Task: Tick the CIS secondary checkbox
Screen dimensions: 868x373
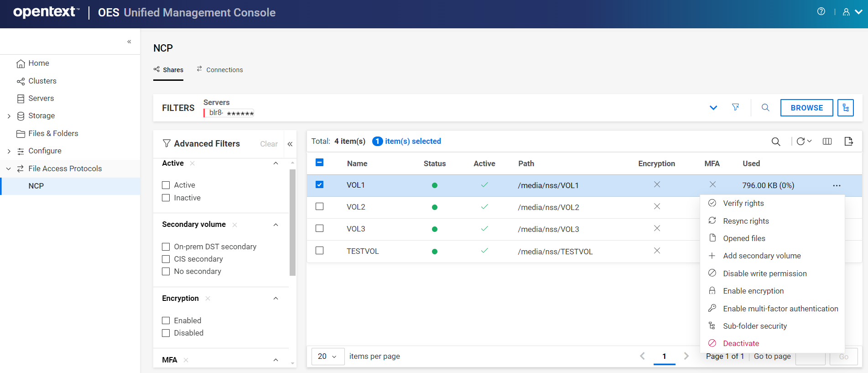Action: point(166,259)
